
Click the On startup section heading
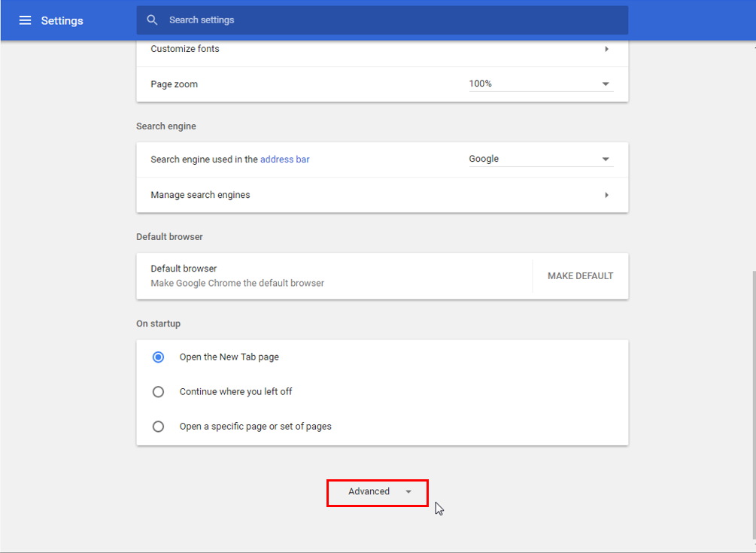click(x=158, y=324)
